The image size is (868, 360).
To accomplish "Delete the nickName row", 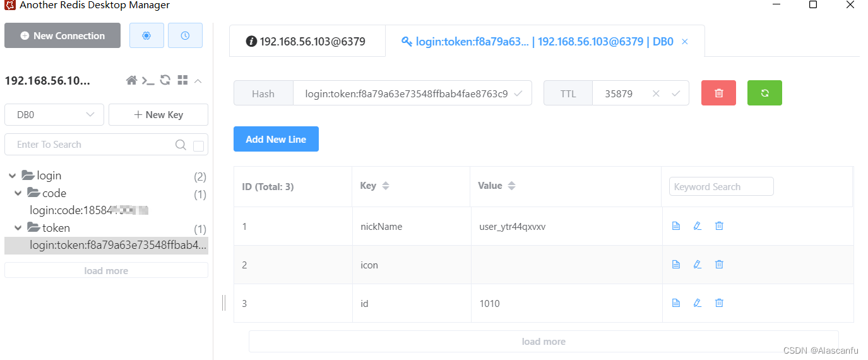I will pyautogui.click(x=719, y=226).
